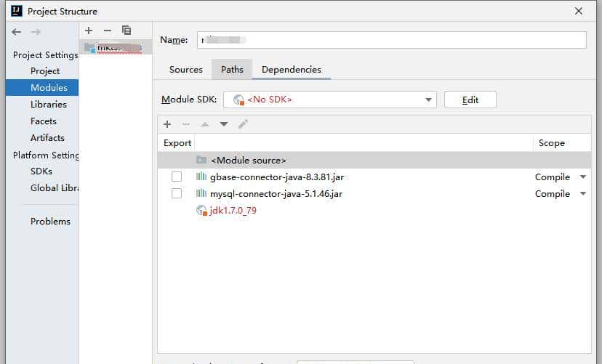Screen dimensions: 602x364
Task: Remove dependency with the minus icon
Action: point(186,124)
